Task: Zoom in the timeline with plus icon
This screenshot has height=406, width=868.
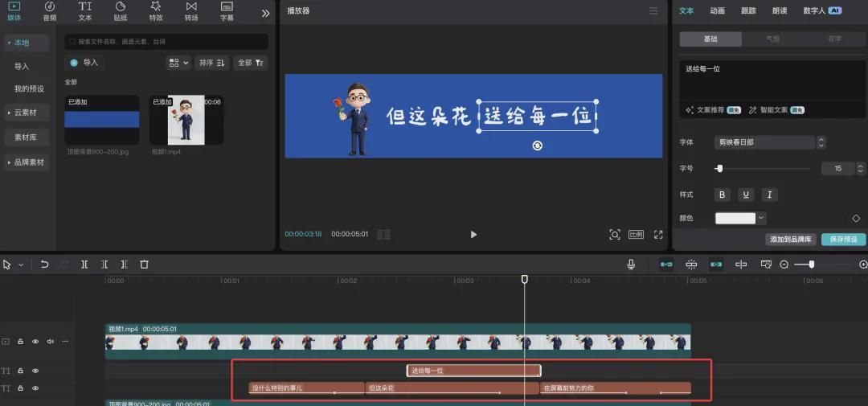Action: (x=863, y=265)
